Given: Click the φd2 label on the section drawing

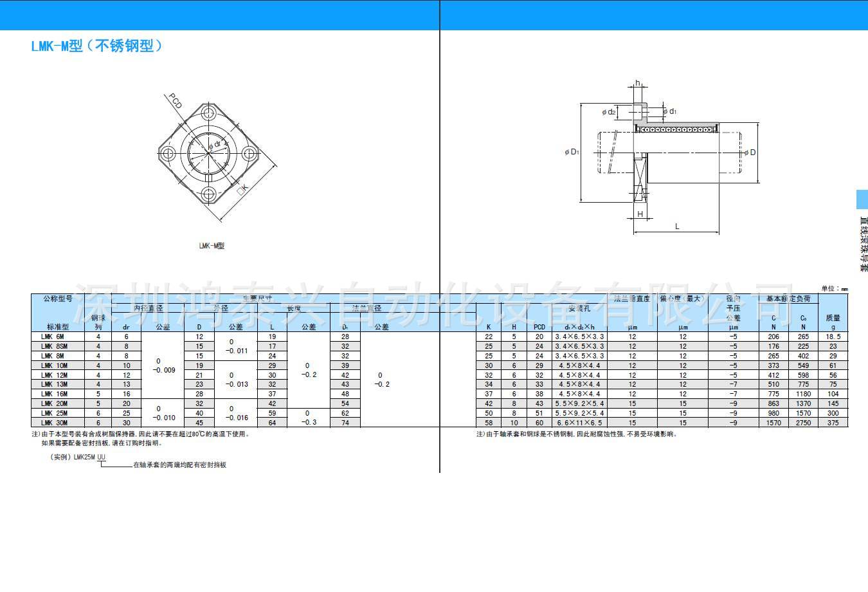Looking at the screenshot, I should coord(609,112).
